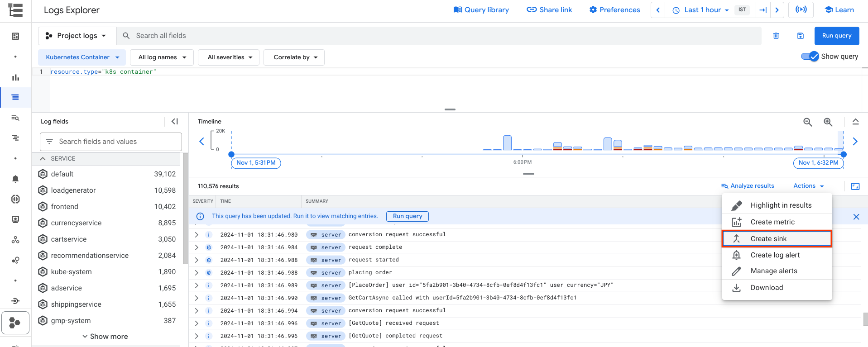
Task: Open All severities dropdown
Action: click(229, 57)
